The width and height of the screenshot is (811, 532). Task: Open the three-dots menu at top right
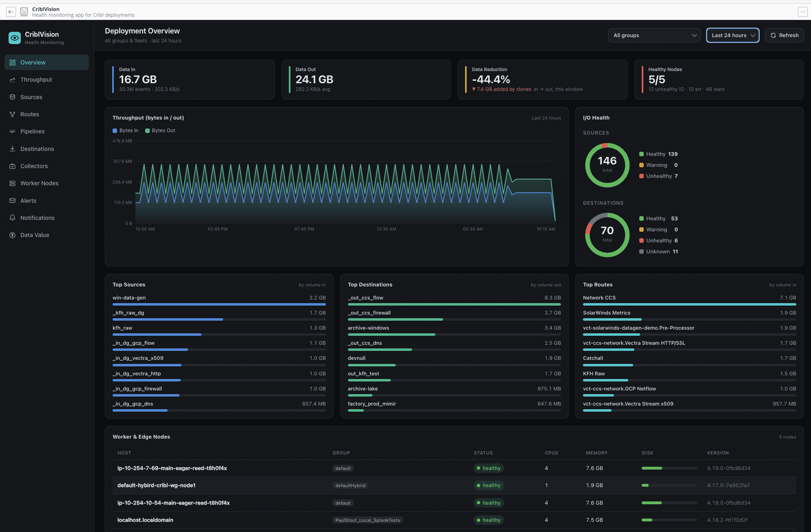point(802,12)
